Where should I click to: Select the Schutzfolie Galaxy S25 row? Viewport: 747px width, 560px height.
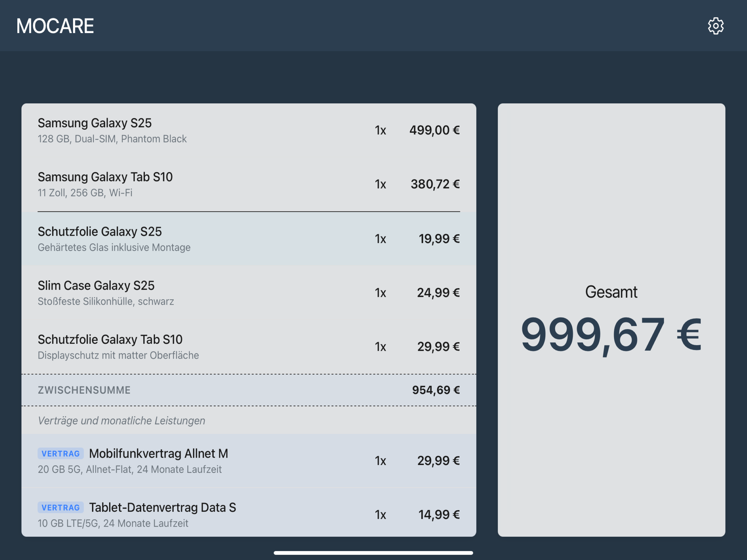249,239
